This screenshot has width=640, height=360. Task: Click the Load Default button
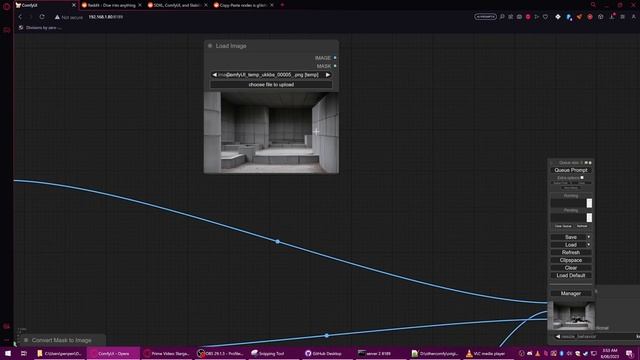pos(571,276)
